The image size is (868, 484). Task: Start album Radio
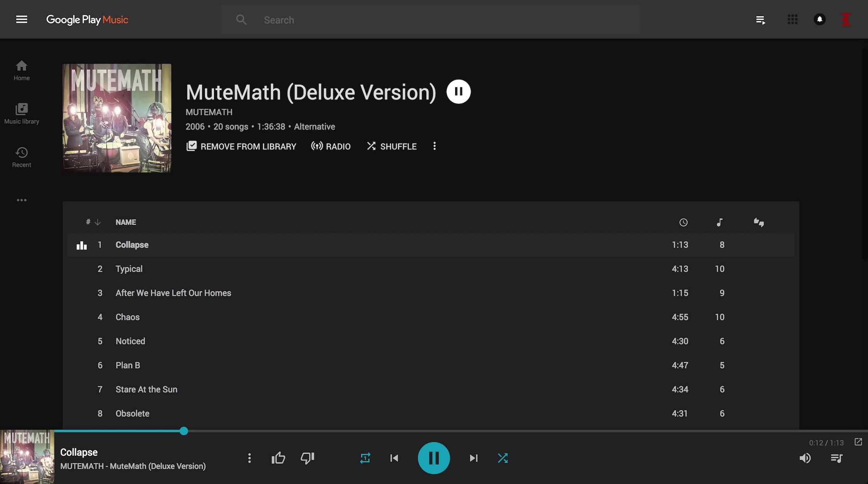pos(331,146)
